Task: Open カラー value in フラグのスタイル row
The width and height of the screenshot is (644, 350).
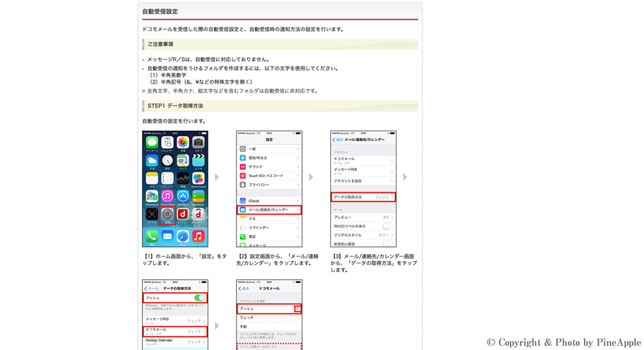Action: tap(384, 235)
